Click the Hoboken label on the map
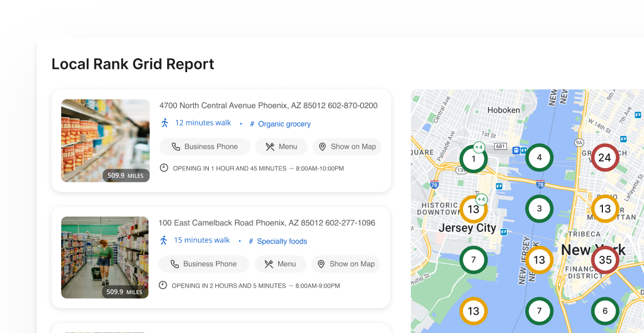 coord(504,110)
